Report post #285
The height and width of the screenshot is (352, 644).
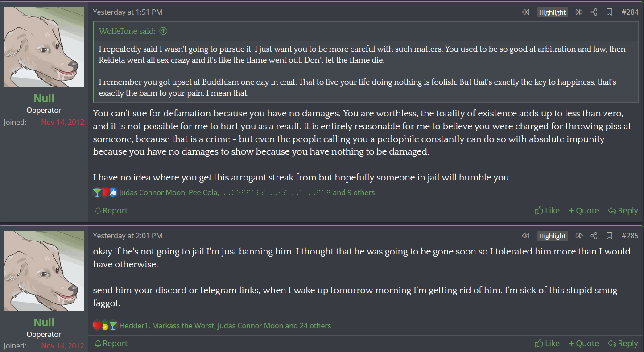pos(111,344)
